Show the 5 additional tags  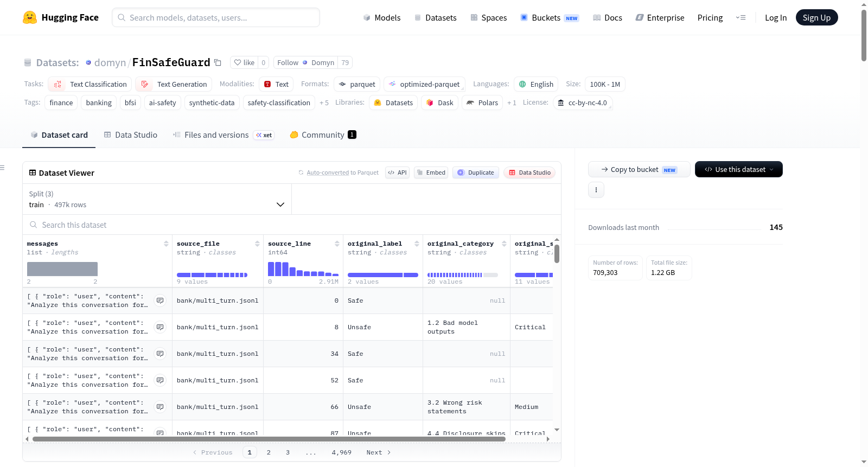324,103
